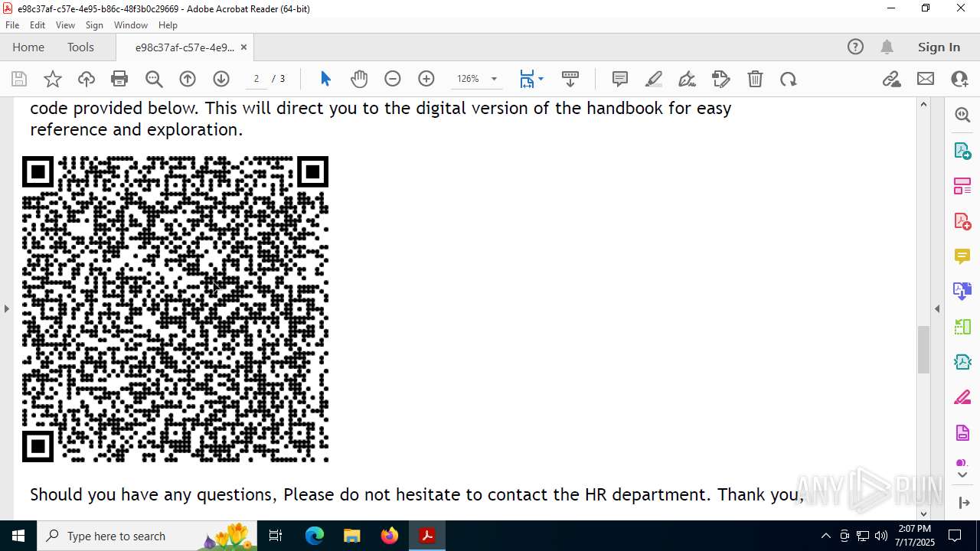980x551 pixels.
Task: Click the Fill & Sign stamp icon
Action: pos(721,79)
